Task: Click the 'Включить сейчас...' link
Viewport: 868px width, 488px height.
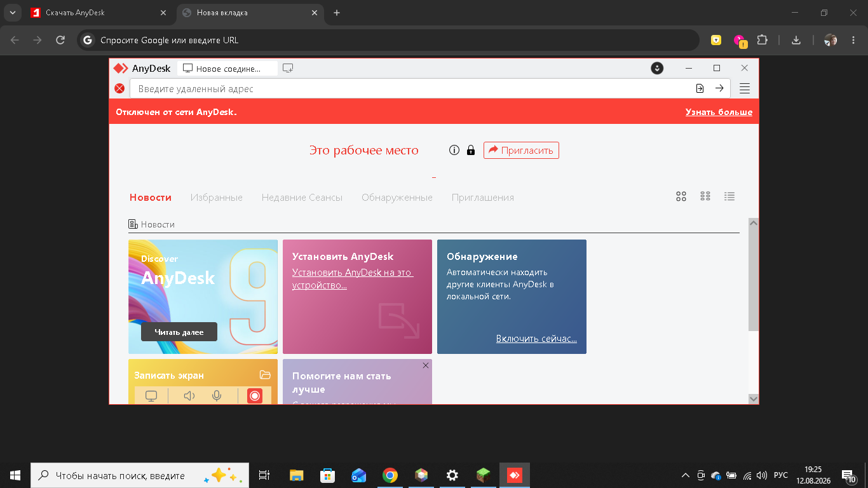Action: click(x=536, y=339)
